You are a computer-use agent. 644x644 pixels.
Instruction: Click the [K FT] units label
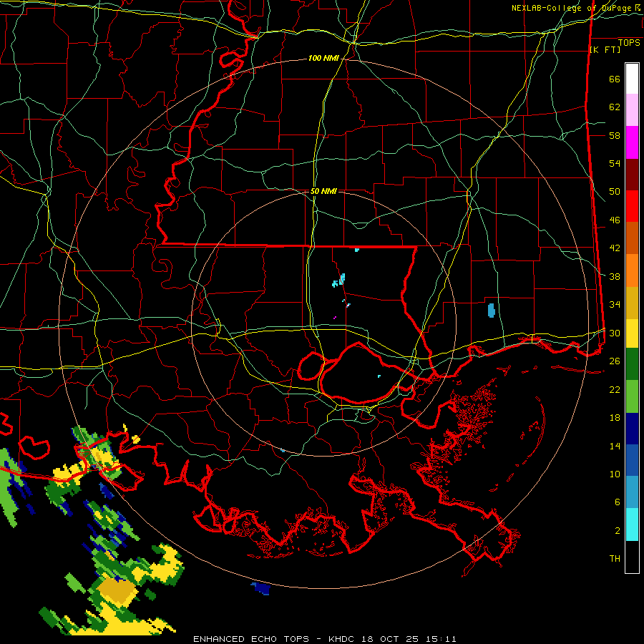(605, 49)
